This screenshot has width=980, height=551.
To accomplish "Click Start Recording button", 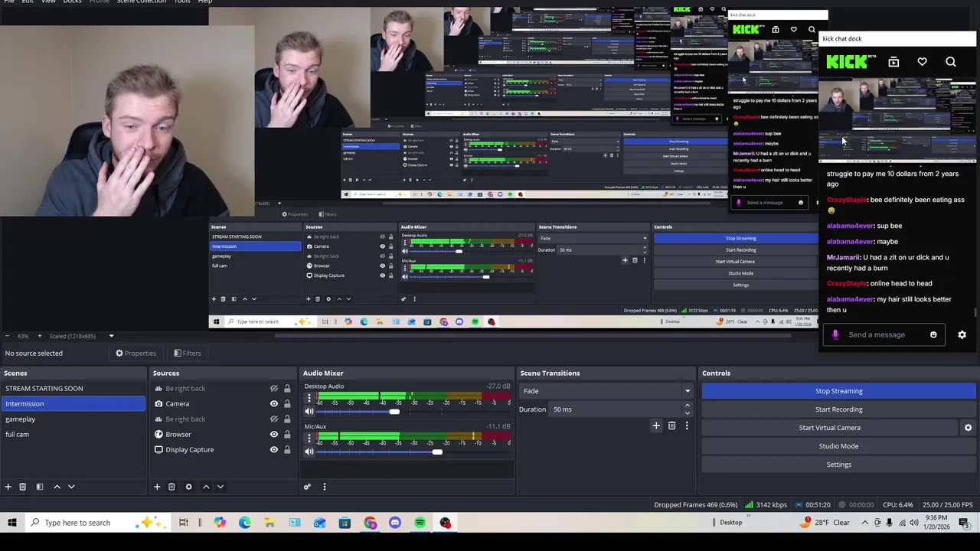I will (838, 409).
